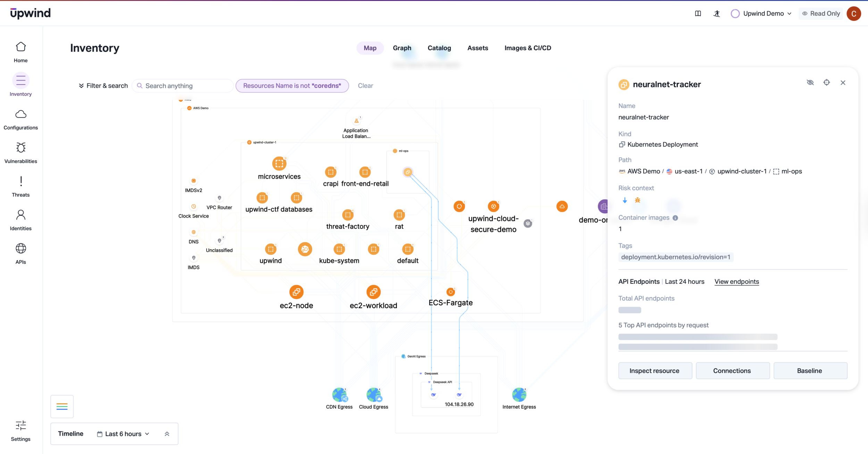
Task: Click the vulnerability bug risk context icon
Action: (x=637, y=200)
